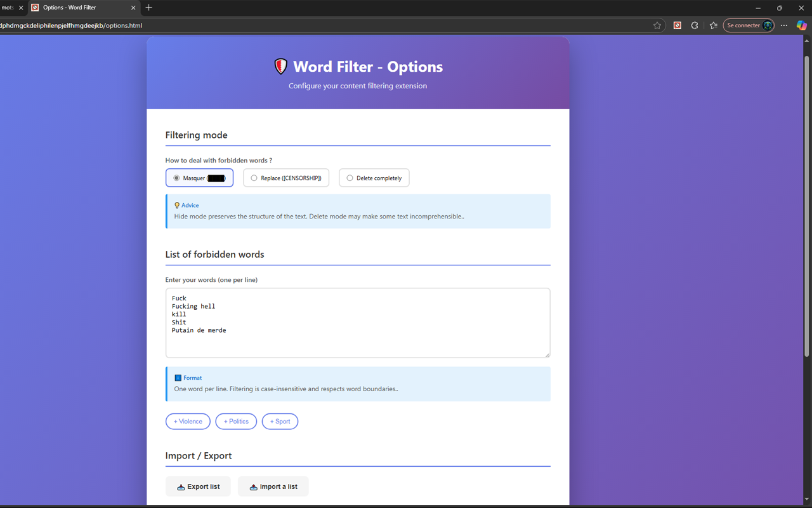Click the Word Filter extension icon in the toolbar
Image resolution: width=812 pixels, height=508 pixels.
coord(677,25)
